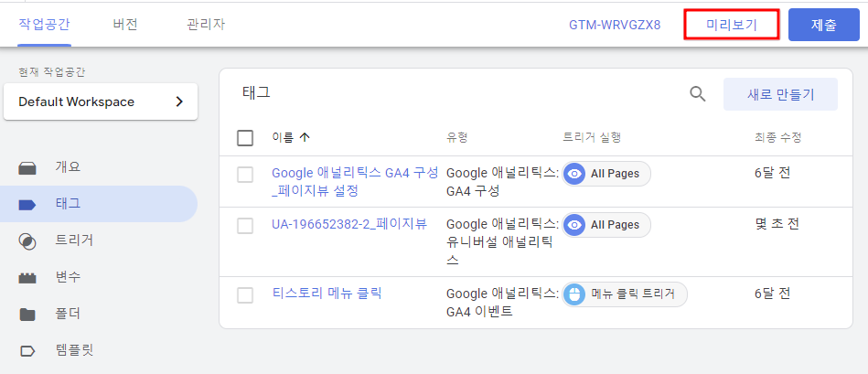This screenshot has width=868, height=374.
Task: Click sort arrow next to 이름 header
Action: pyautogui.click(x=304, y=138)
